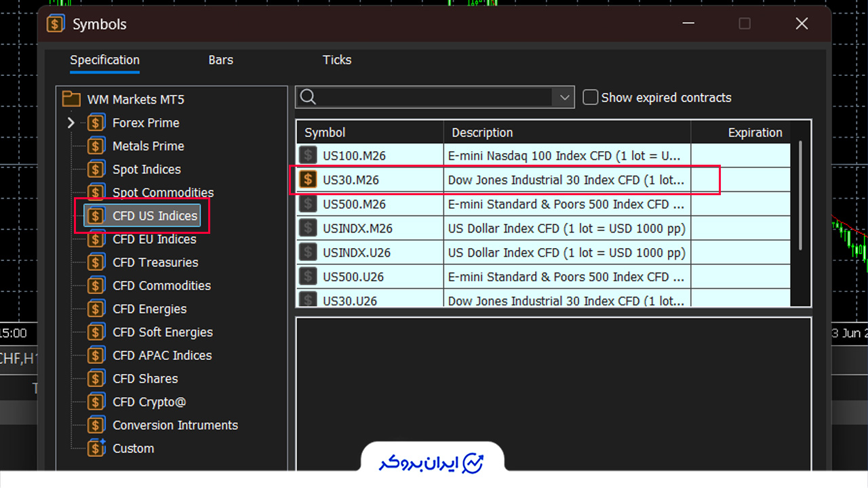Select the US500.M26 symbol row

coord(543,204)
